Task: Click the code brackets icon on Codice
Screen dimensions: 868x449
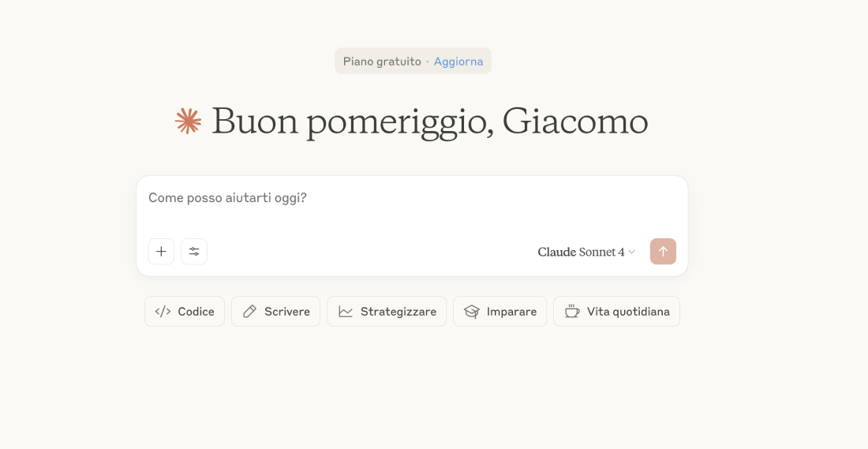Action: pos(163,312)
